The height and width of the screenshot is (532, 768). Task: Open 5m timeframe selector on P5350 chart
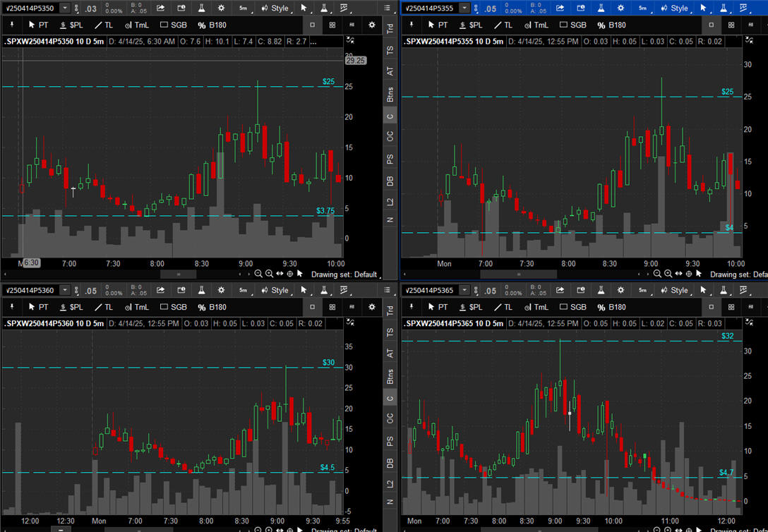point(244,8)
